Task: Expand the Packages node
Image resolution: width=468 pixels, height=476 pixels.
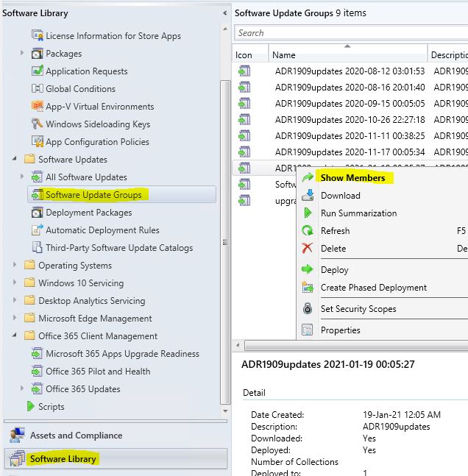Action: point(22,53)
